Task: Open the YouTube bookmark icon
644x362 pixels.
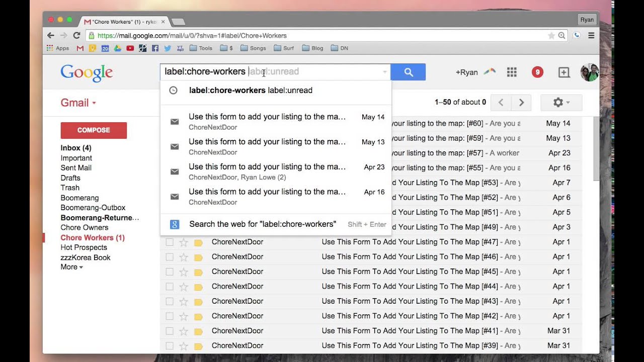Action: (130, 48)
